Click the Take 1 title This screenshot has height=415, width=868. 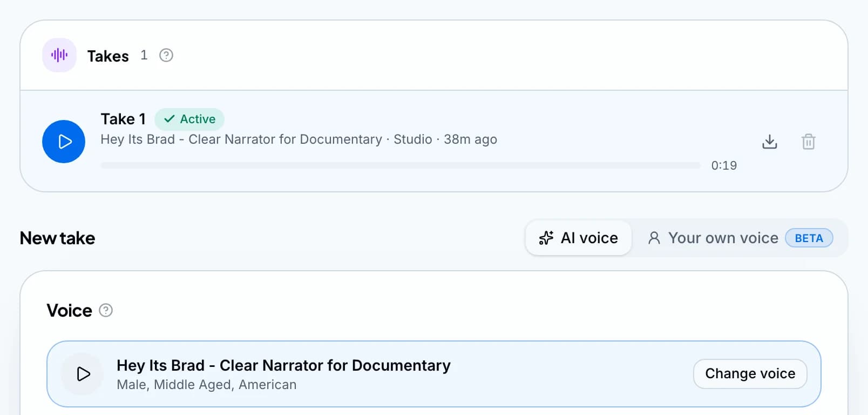pos(123,119)
